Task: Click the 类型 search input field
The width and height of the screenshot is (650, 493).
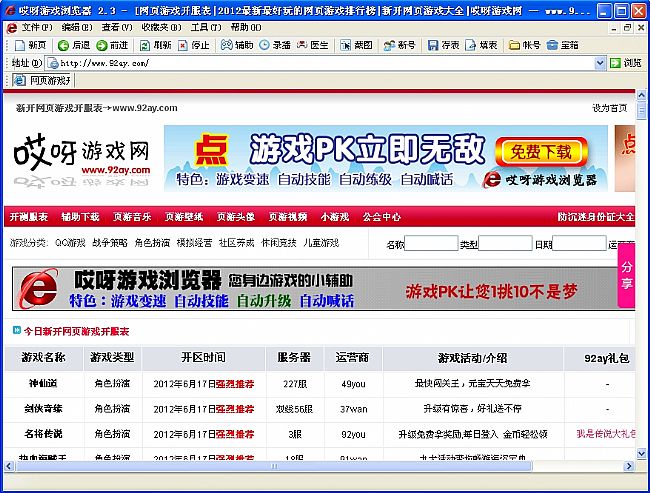Action: (x=505, y=243)
